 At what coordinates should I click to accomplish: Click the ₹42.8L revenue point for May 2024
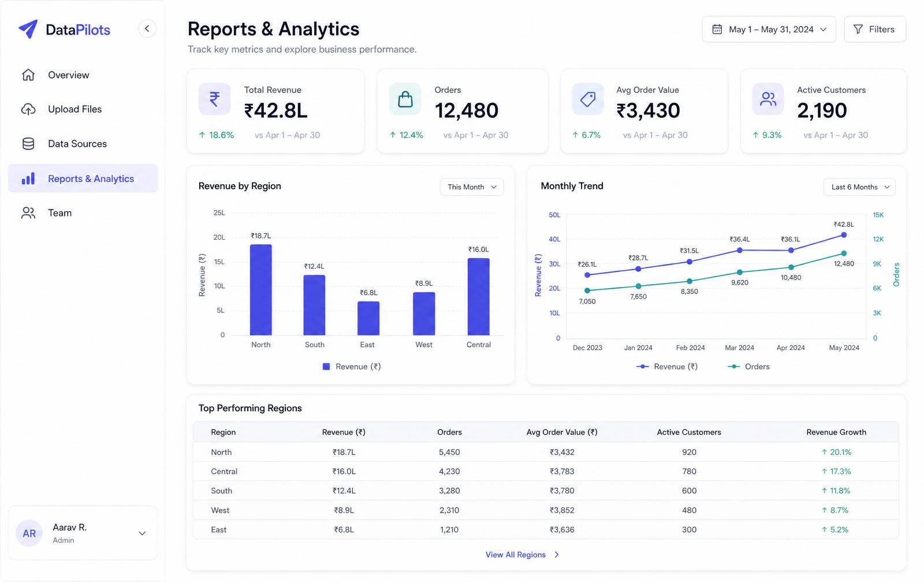click(844, 235)
